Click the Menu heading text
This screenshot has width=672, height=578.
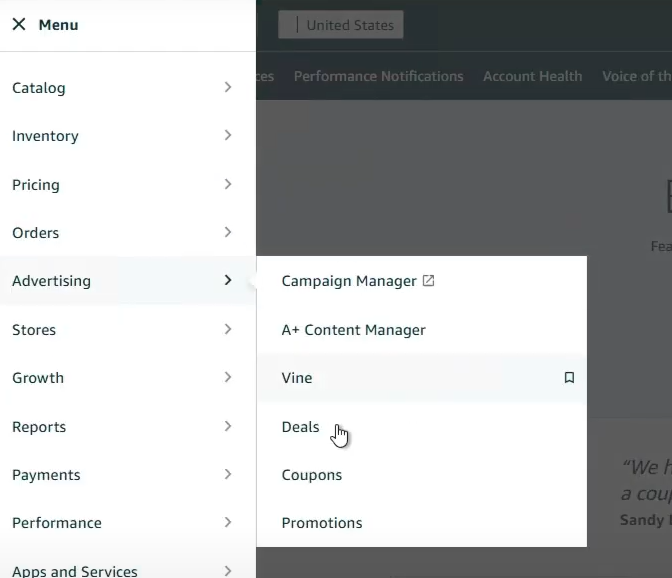(58, 25)
